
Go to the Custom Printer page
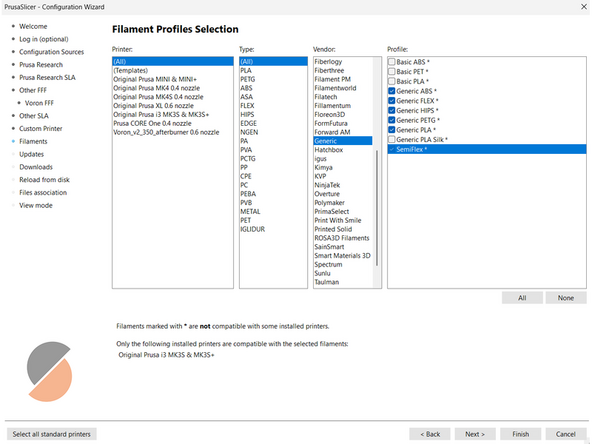[41, 129]
